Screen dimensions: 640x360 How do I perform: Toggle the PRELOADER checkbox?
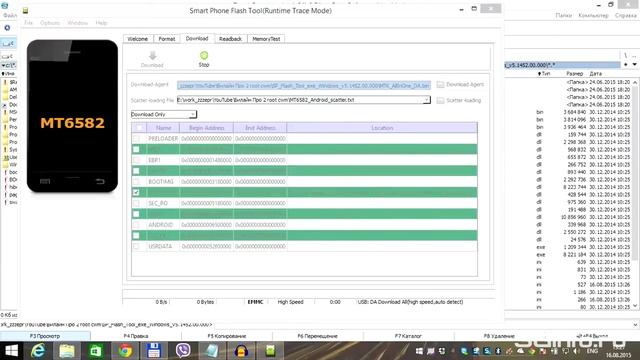(136, 139)
